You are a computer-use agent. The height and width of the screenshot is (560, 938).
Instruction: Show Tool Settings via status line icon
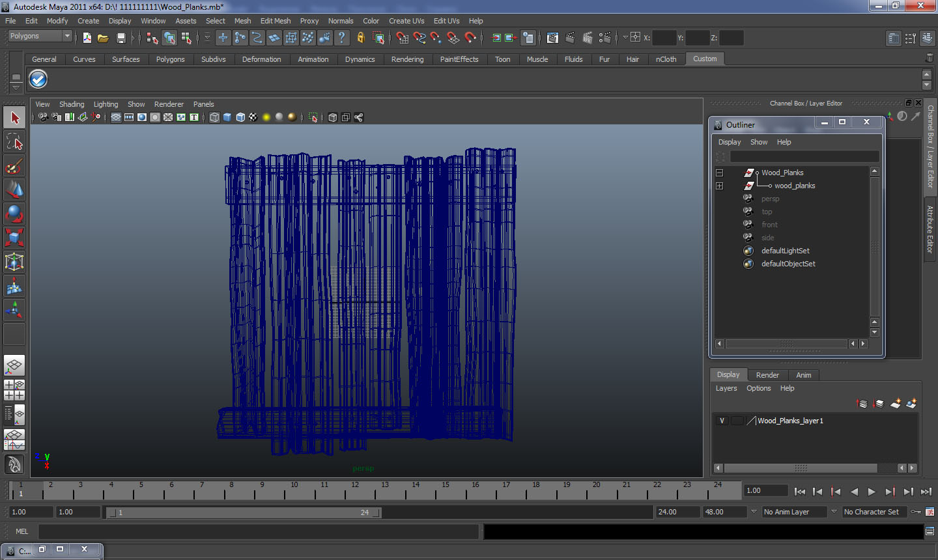(x=910, y=38)
